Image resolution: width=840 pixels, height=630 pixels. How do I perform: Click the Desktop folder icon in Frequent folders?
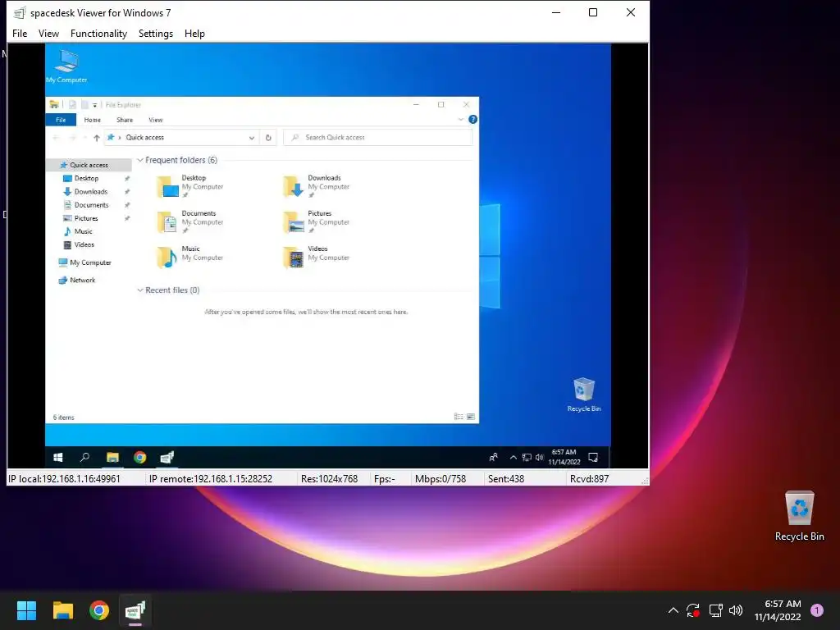coord(167,187)
